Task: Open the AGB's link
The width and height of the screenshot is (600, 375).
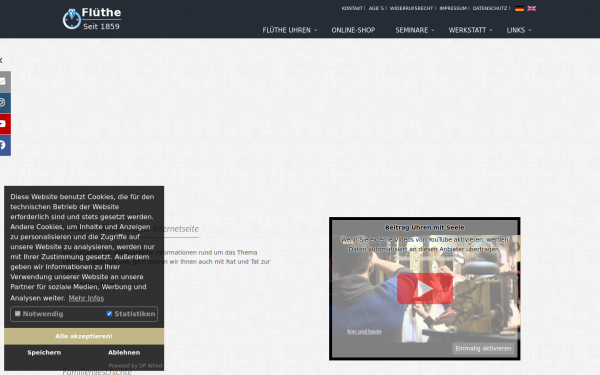Action: pyautogui.click(x=376, y=8)
